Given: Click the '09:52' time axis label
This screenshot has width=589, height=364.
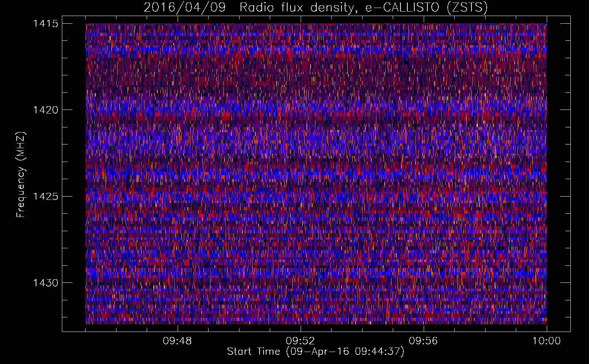Looking at the screenshot, I should (x=300, y=341).
